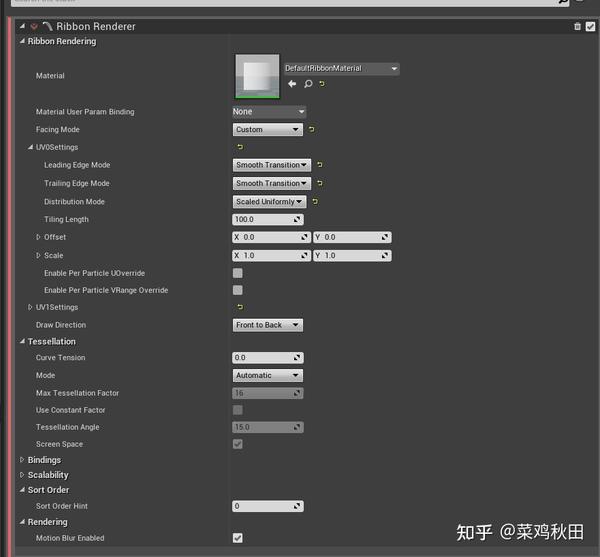This screenshot has height=557, width=600.
Task: Click the Offset X value field
Action: (271, 237)
